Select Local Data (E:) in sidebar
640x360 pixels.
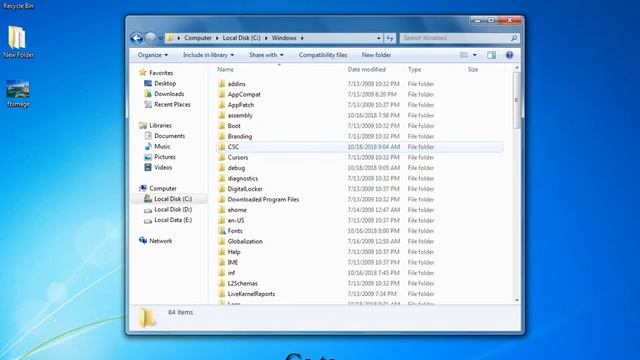click(173, 220)
